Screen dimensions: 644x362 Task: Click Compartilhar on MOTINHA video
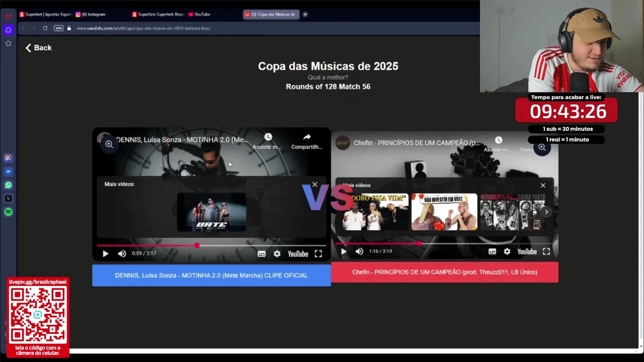tap(306, 141)
